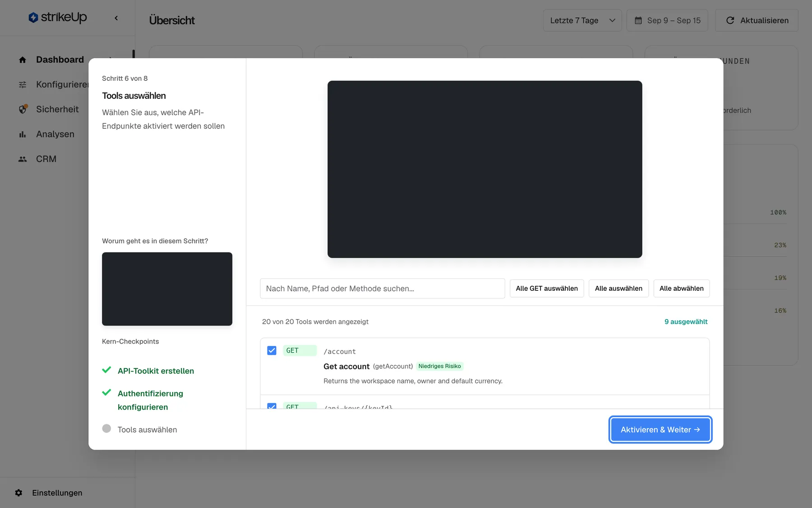Click the Konfigurieren sliders icon
This screenshot has height=508, width=812.
tap(23, 84)
